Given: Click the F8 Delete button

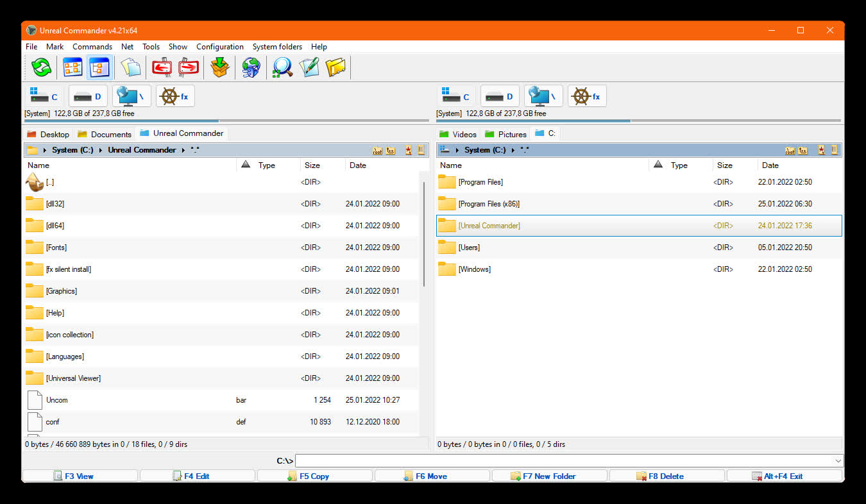Looking at the screenshot, I should [x=666, y=476].
